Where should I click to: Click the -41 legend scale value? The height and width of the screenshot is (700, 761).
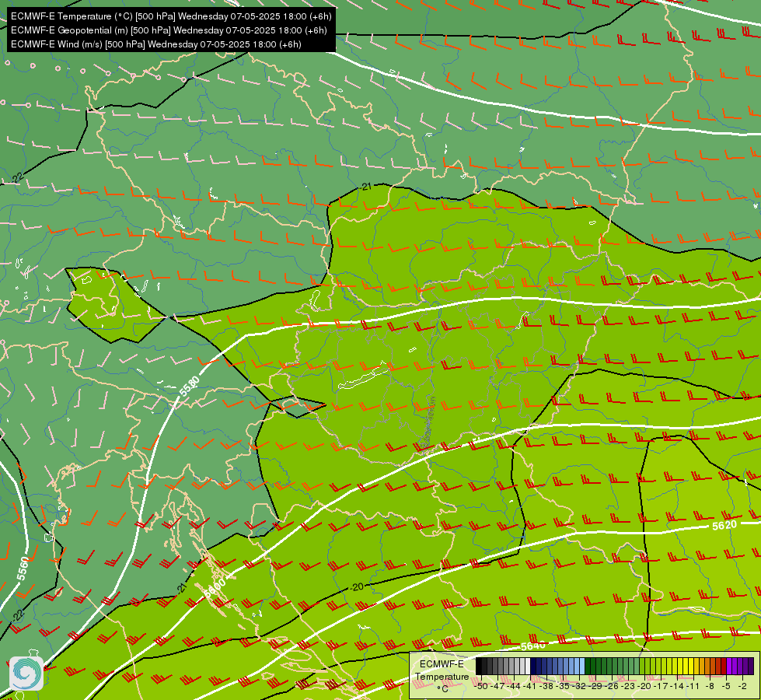[x=530, y=686]
